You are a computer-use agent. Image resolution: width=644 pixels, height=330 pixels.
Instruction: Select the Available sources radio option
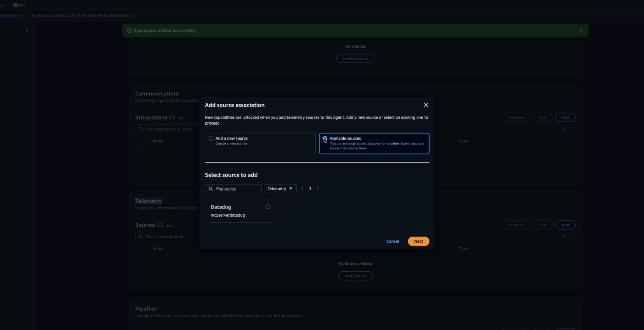click(325, 138)
